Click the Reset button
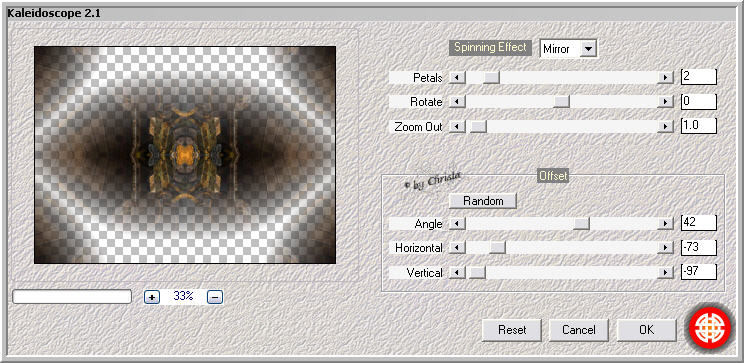The width and height of the screenshot is (744, 363). coord(512,330)
